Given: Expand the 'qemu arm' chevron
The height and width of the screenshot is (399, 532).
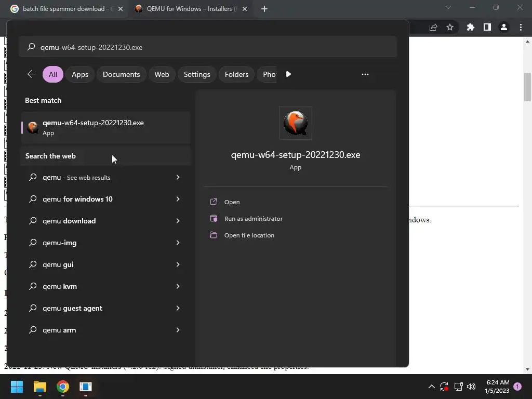Looking at the screenshot, I should coord(178,330).
